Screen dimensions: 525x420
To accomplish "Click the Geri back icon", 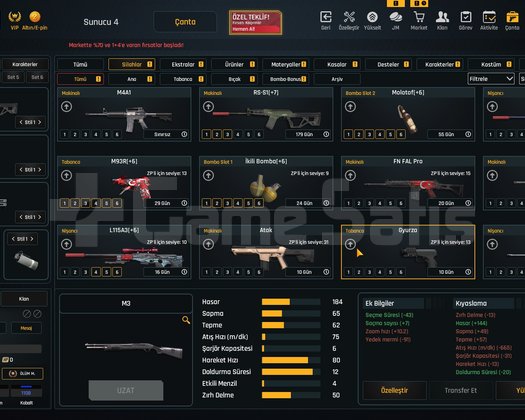I will tap(325, 17).
